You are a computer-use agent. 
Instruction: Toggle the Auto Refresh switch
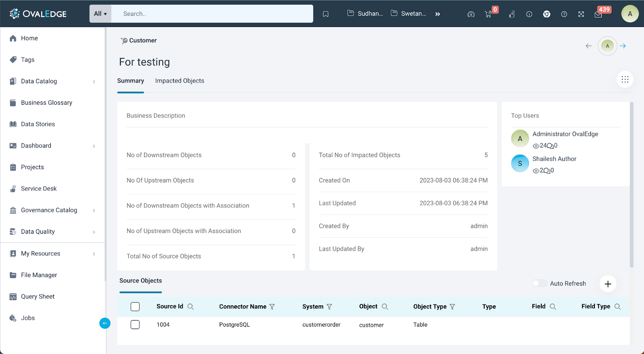tap(540, 283)
